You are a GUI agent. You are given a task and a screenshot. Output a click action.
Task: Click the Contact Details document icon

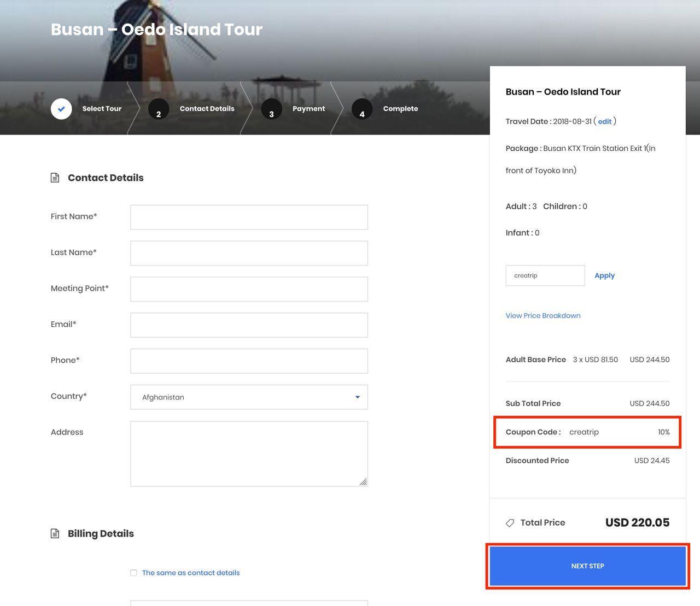click(55, 178)
